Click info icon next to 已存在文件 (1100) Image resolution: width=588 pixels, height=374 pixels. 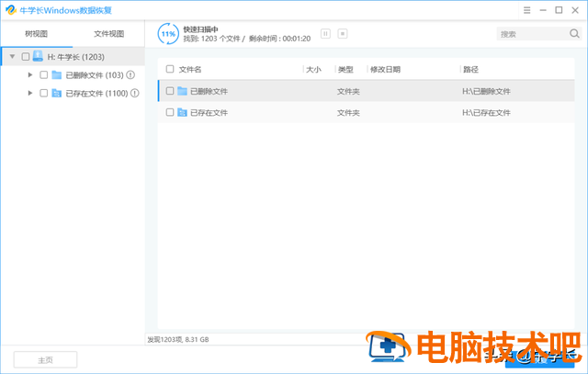click(135, 93)
